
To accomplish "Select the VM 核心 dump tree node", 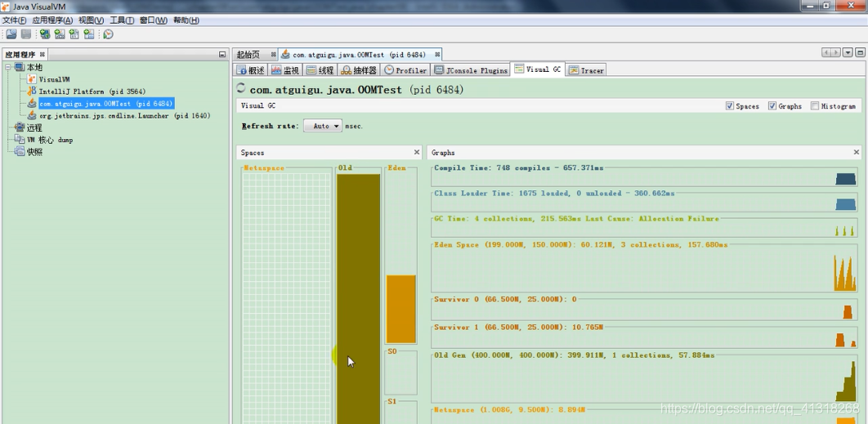I will (x=50, y=140).
